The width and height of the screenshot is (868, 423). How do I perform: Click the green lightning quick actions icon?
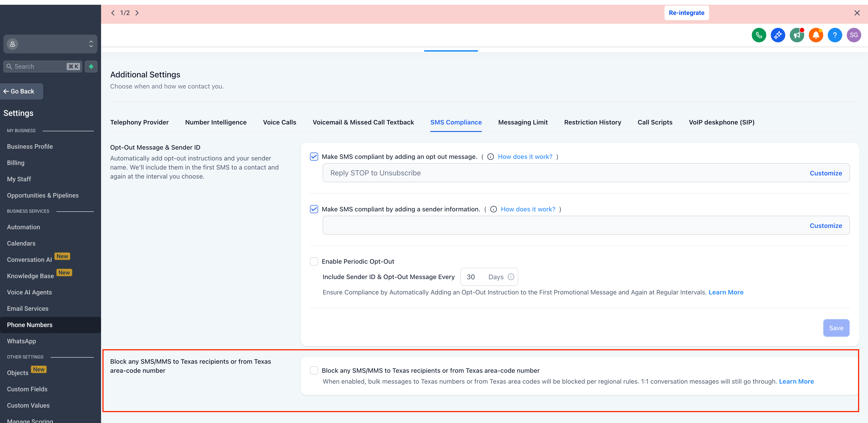91,67
